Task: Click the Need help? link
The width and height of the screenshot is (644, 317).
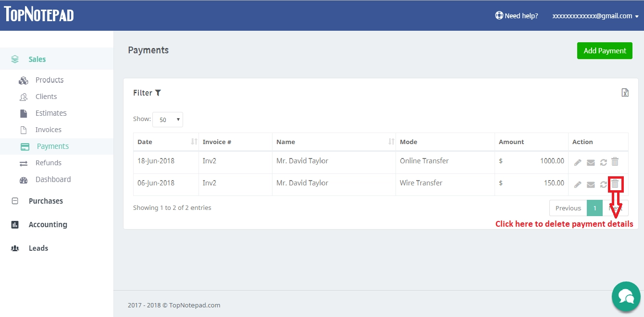Action: point(517,16)
